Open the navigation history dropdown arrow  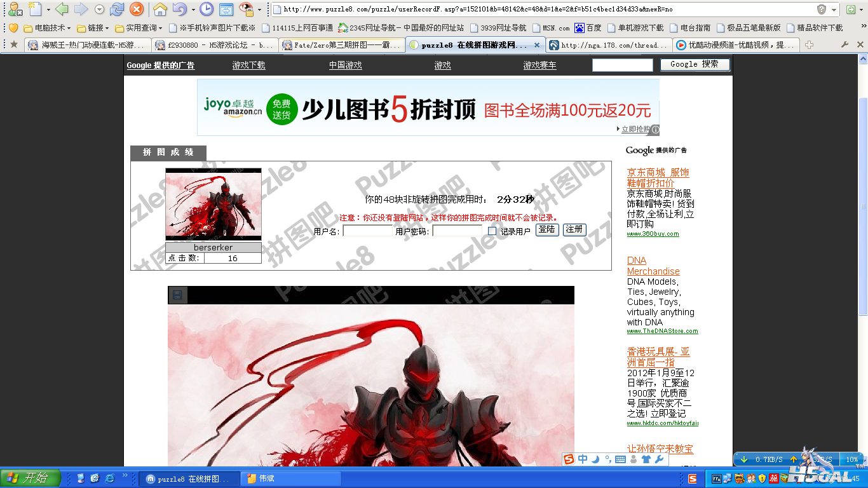point(100,10)
